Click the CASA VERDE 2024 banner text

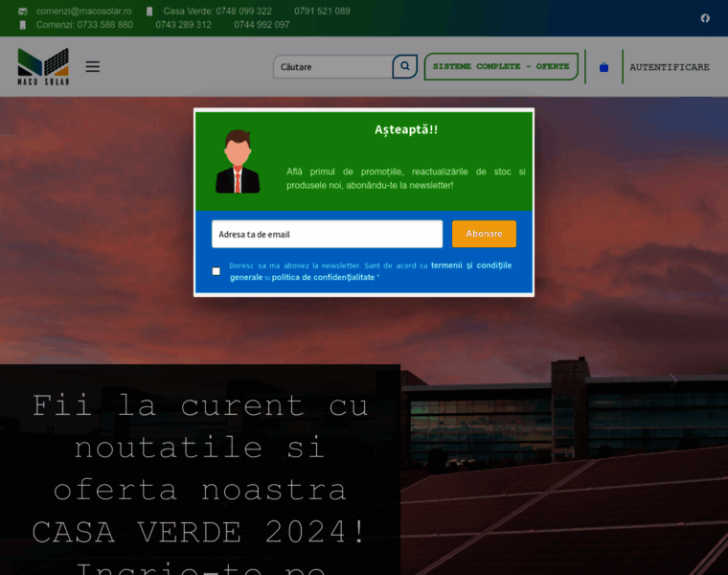(x=199, y=532)
